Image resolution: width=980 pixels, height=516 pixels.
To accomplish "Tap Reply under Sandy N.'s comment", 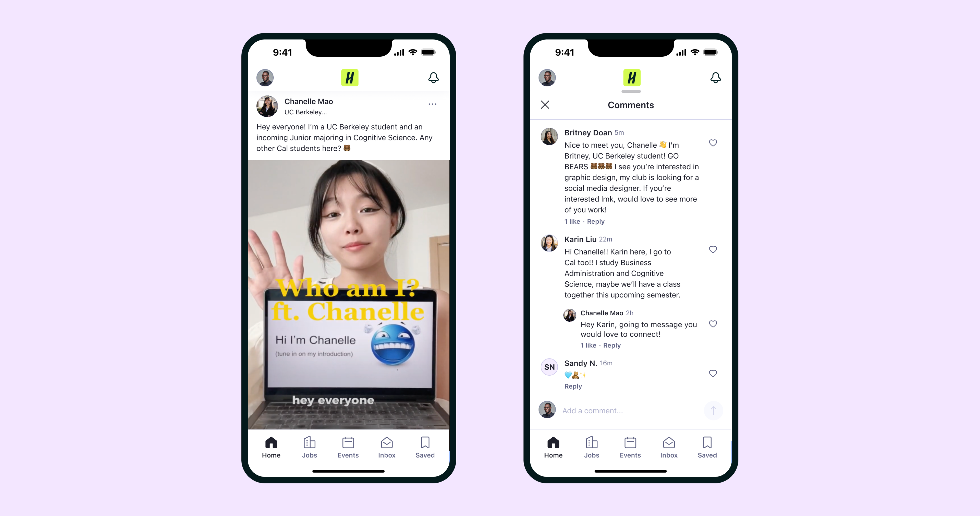I will coord(573,386).
